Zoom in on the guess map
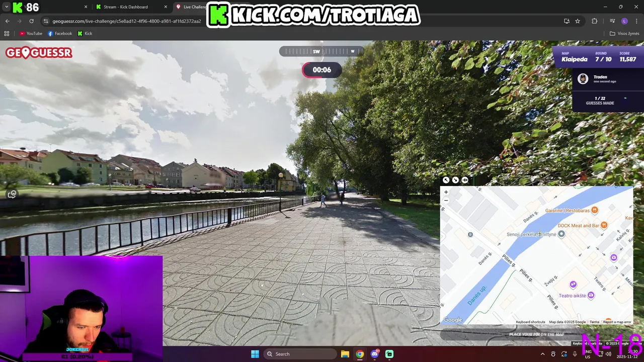The image size is (644, 362). coord(446,192)
